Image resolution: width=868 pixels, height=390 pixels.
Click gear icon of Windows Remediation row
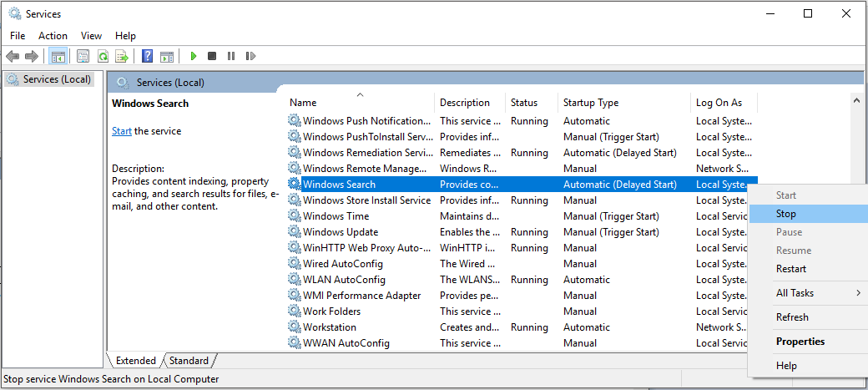click(295, 152)
